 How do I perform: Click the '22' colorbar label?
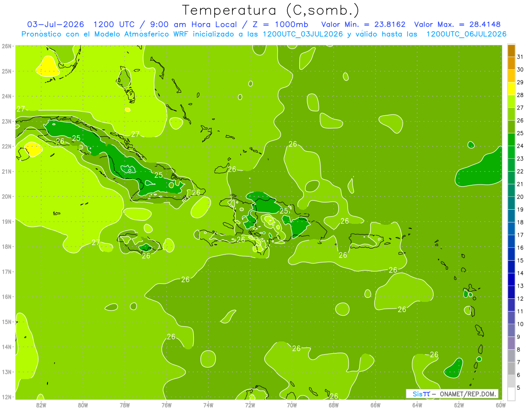coord(520,172)
